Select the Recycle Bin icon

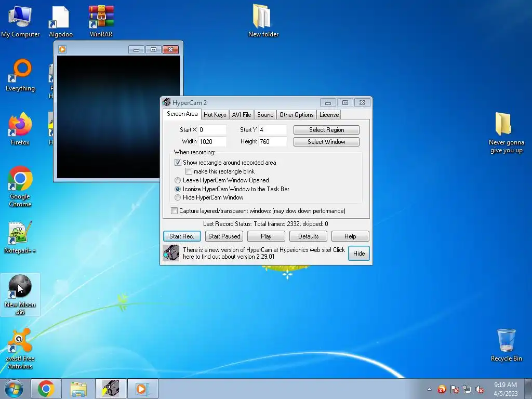point(506,345)
